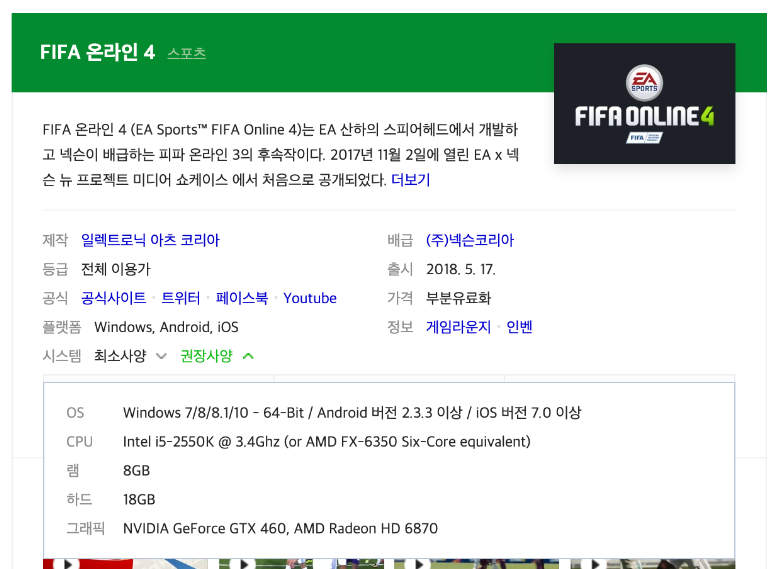Click 더보기 to read more

(411, 180)
